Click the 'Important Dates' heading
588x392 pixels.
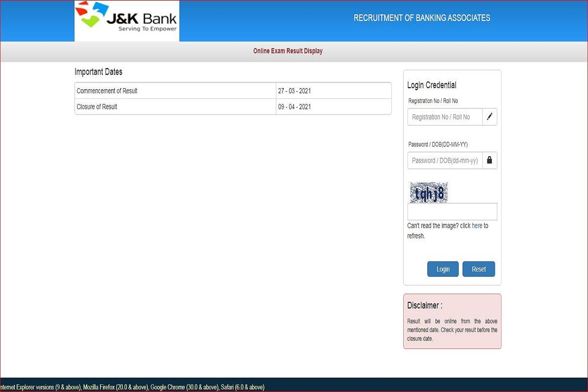98,72
